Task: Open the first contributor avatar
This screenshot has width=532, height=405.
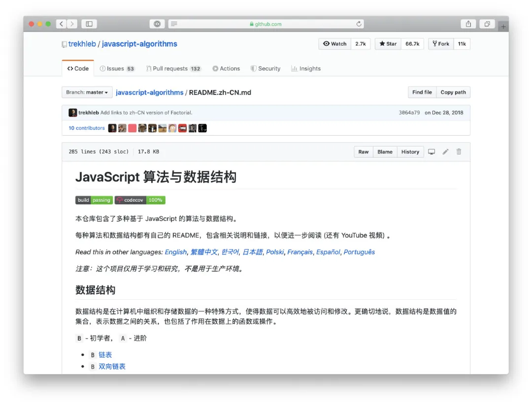Action: tap(112, 128)
